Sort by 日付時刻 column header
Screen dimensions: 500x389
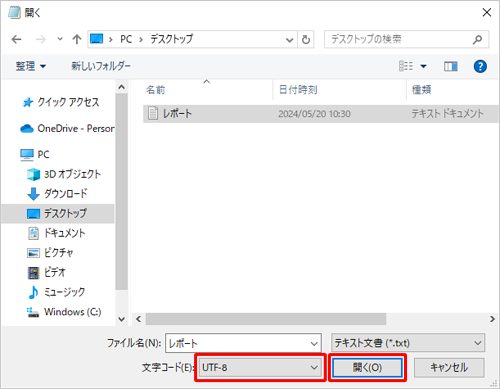pos(298,90)
